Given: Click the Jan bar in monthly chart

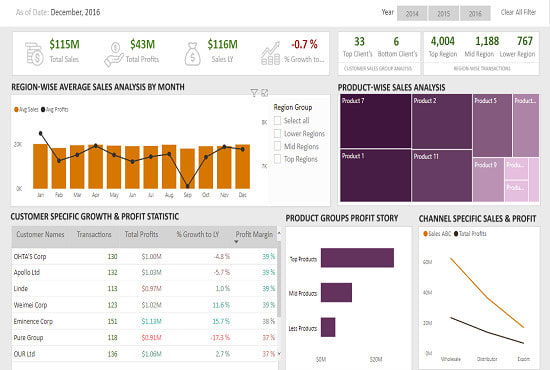Looking at the screenshot, I should coord(40,166).
